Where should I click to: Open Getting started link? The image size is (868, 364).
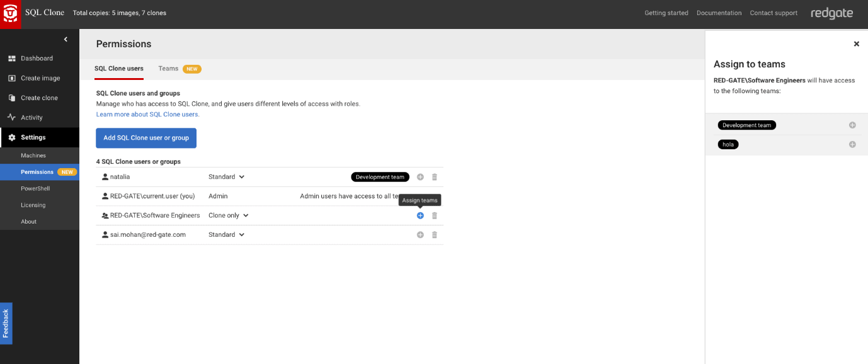(666, 13)
